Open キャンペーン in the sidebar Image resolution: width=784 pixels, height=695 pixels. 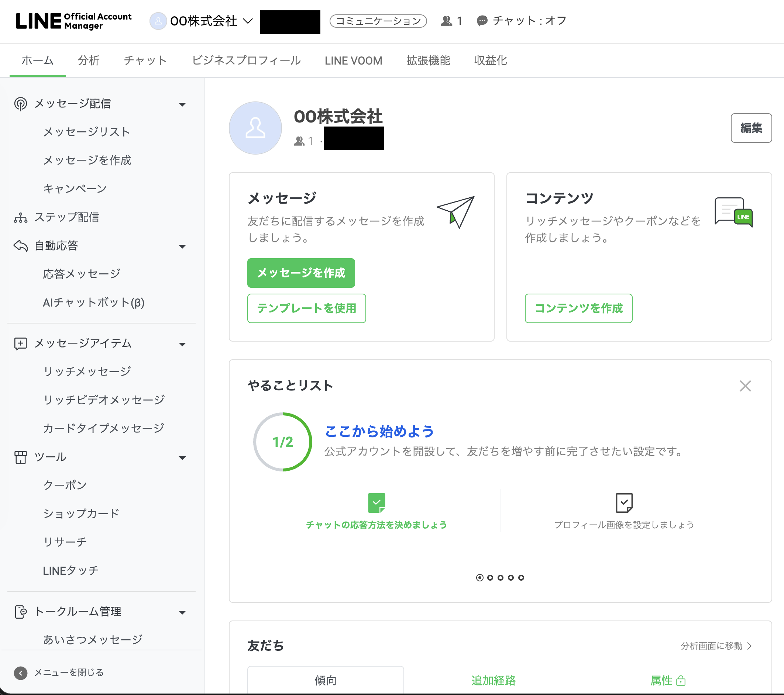click(75, 189)
